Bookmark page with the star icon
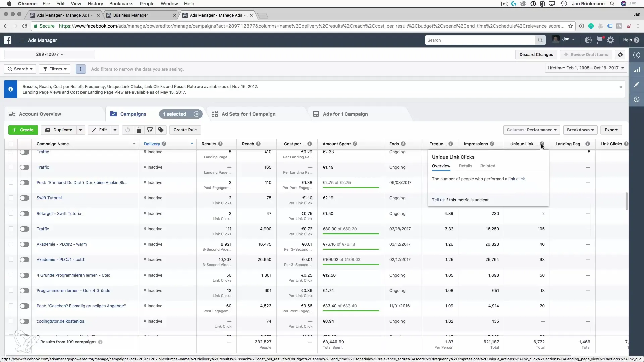Image resolution: width=644 pixels, height=362 pixels. coord(571,26)
